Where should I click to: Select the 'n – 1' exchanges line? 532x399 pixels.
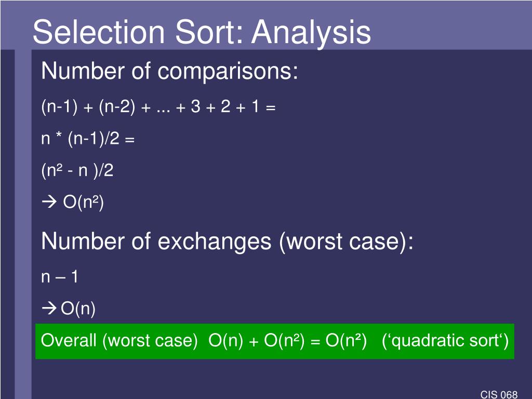click(x=60, y=277)
